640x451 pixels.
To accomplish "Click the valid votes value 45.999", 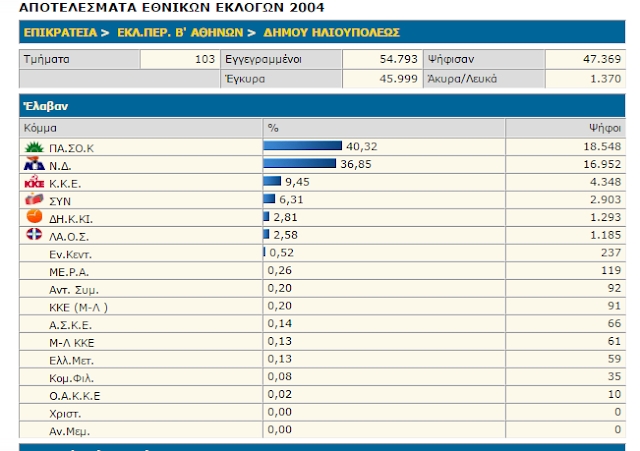I will (x=398, y=79).
